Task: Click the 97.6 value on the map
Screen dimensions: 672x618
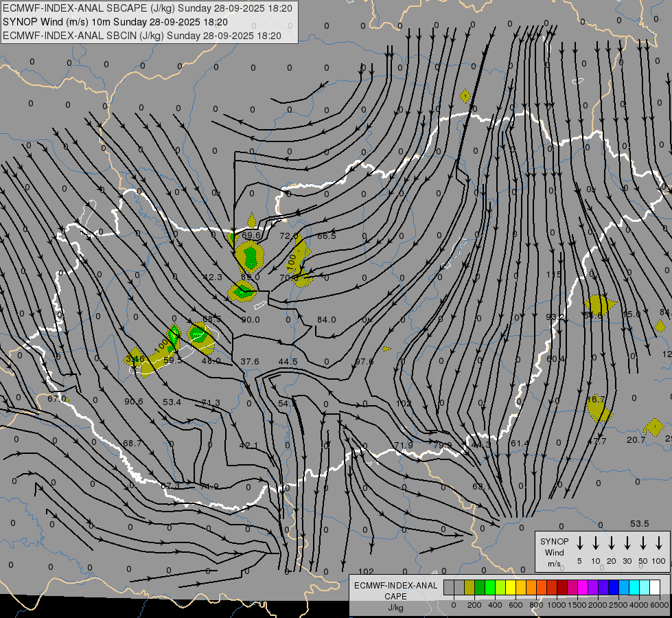Action: pyautogui.click(x=364, y=362)
